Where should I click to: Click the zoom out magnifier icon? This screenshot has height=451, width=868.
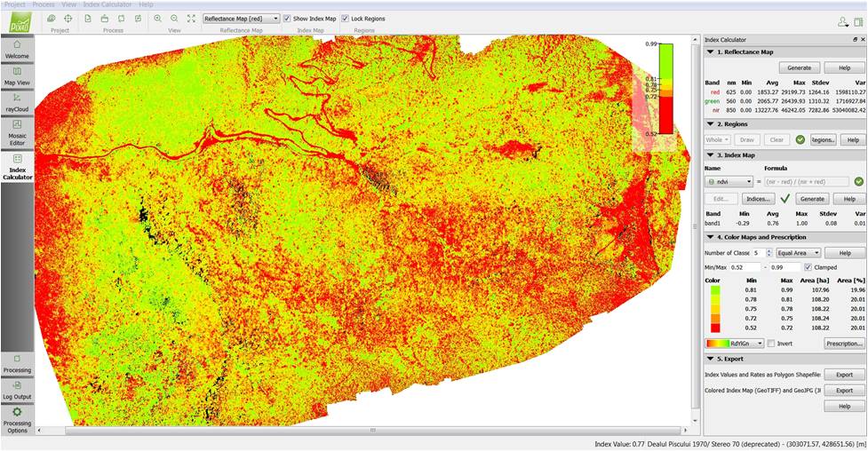coord(174,18)
